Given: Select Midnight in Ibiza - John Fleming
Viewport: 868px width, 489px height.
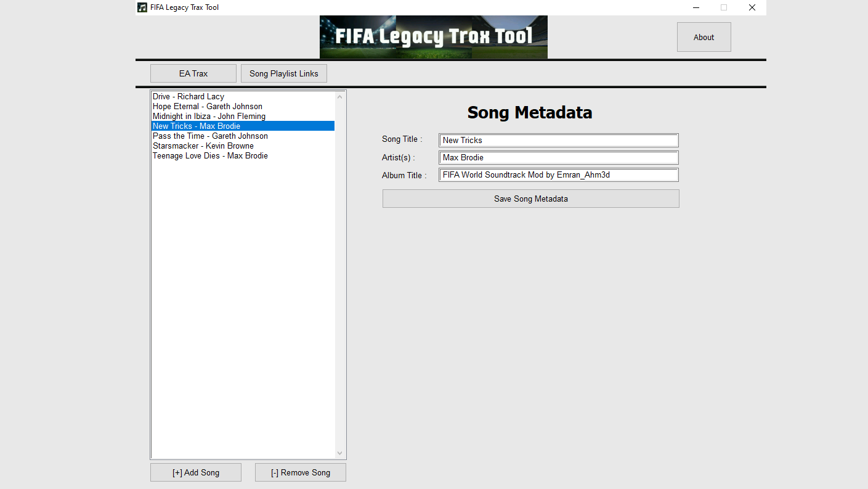Looking at the screenshot, I should [x=243, y=116].
